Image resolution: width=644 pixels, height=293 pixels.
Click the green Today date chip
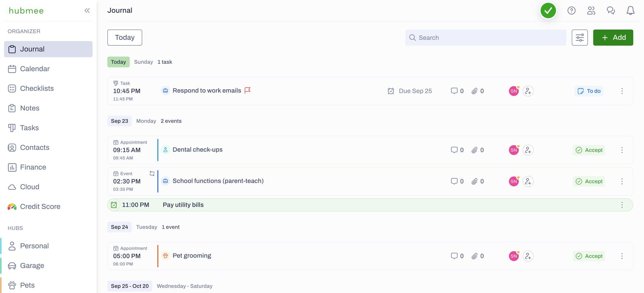tap(118, 62)
